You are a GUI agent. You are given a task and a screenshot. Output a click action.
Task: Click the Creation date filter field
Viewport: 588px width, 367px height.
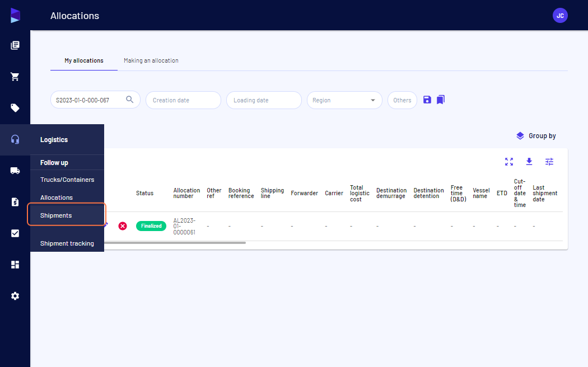coord(183,100)
